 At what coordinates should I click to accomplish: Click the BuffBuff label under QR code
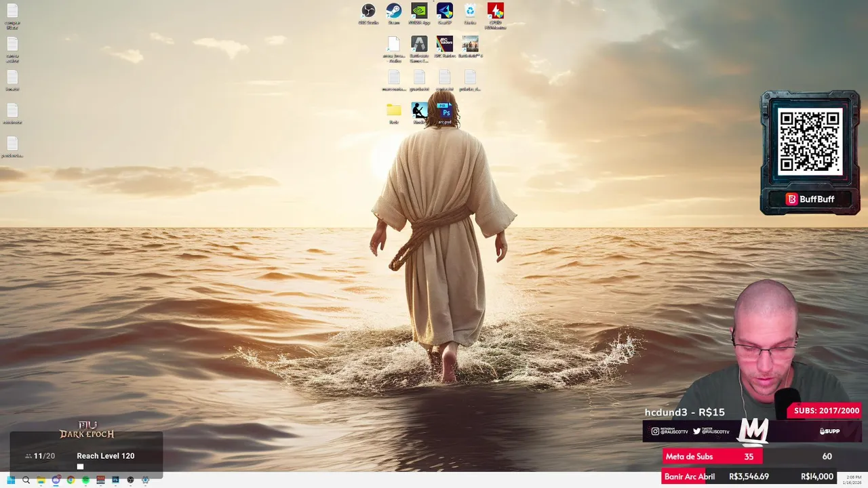pyautogui.click(x=810, y=199)
